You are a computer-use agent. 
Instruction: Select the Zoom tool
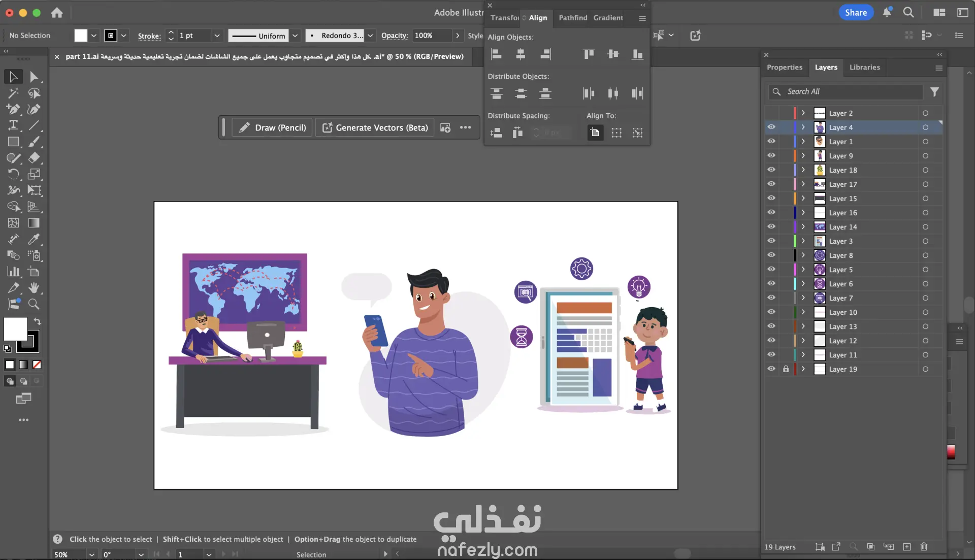[34, 304]
